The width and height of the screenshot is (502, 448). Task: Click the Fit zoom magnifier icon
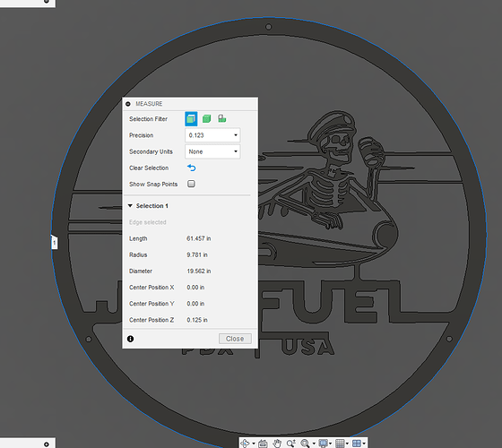point(305,444)
